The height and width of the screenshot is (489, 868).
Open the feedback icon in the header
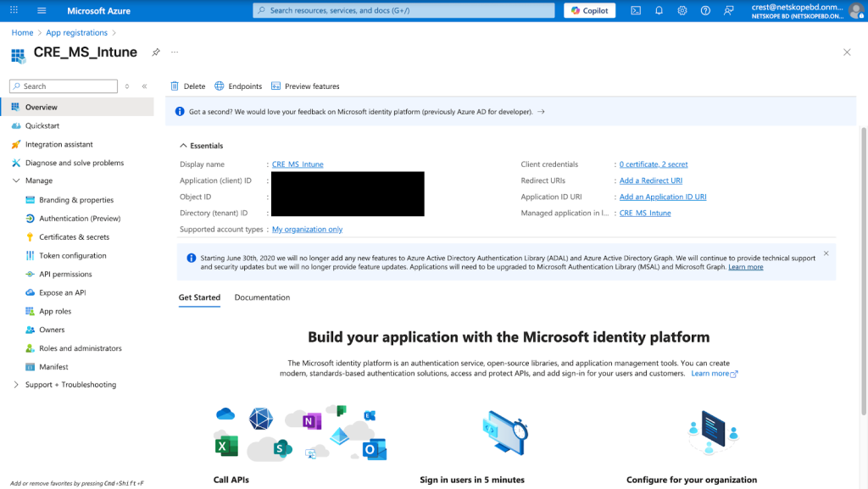pos(728,10)
